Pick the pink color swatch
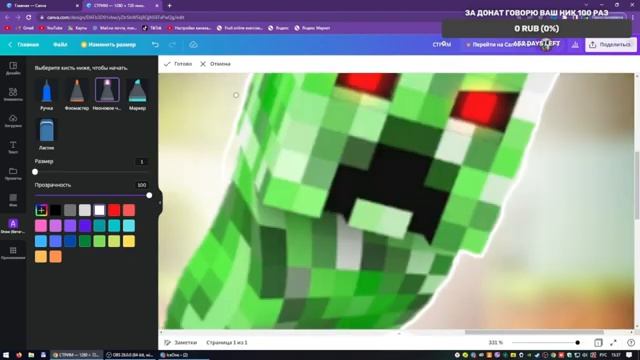Screen dimensions: 640x360 point(41,226)
